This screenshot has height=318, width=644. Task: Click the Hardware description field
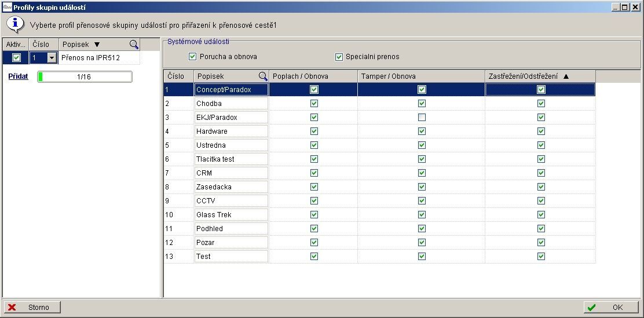231,131
